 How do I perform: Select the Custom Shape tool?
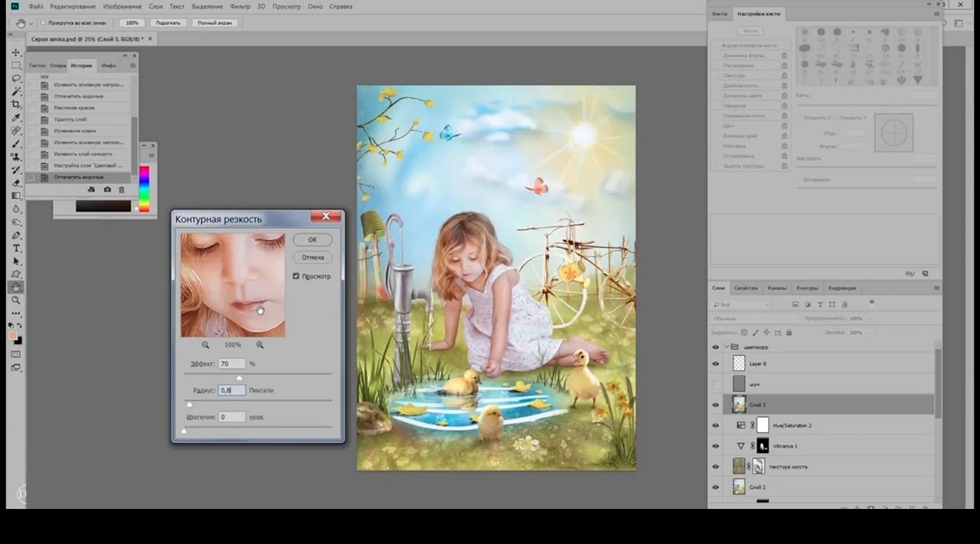[16, 274]
